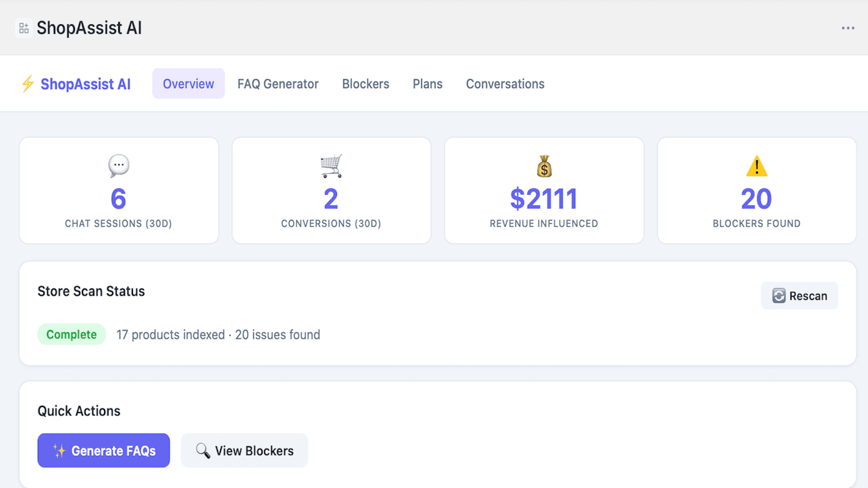Viewport: 868px width, 488px height.
Task: Click the View Blockers button
Action: 244,451
